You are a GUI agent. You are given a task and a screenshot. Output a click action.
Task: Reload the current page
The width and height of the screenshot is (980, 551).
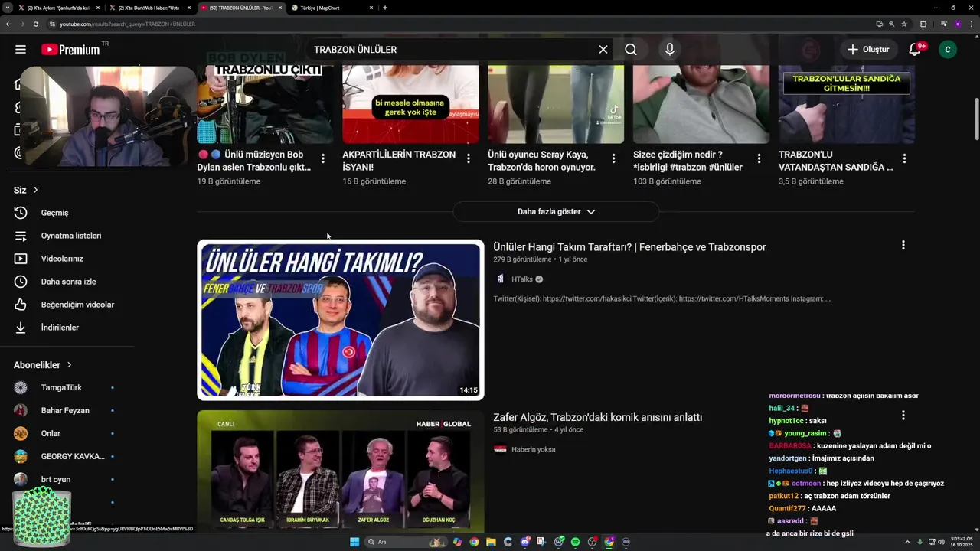pyautogui.click(x=37, y=24)
